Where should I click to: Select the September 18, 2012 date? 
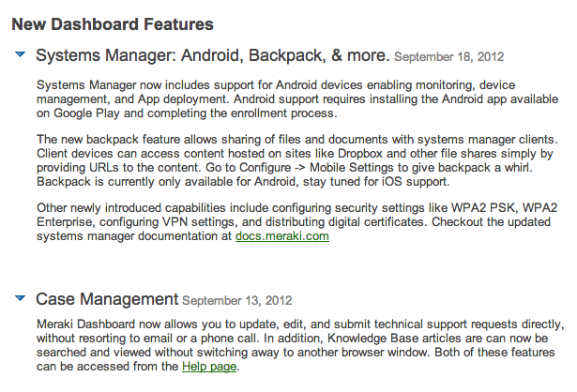tap(449, 57)
